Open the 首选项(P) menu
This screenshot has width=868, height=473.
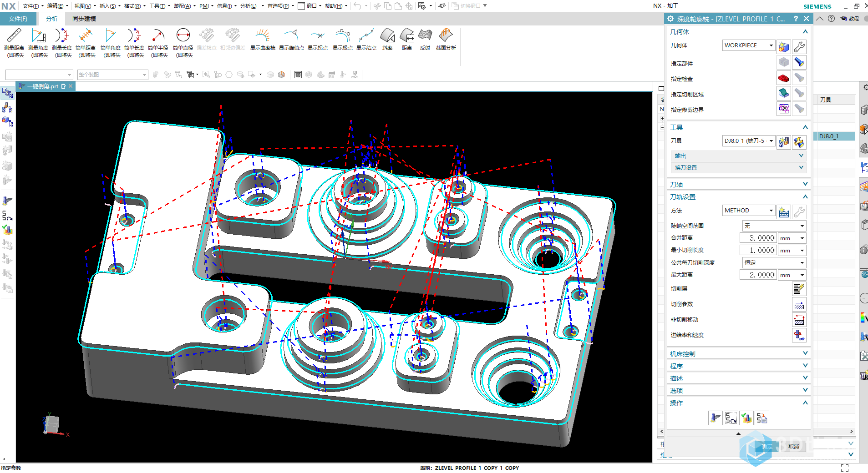point(280,6)
